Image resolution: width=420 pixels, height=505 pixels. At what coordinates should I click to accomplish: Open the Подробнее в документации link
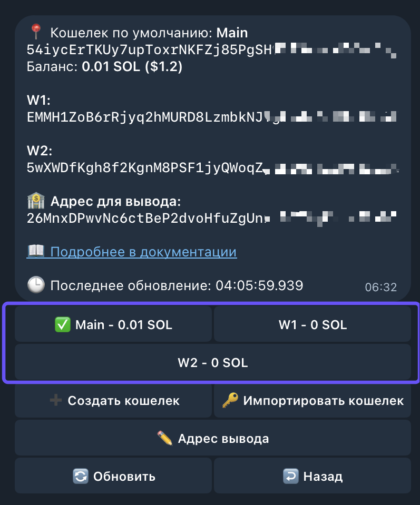(x=143, y=252)
